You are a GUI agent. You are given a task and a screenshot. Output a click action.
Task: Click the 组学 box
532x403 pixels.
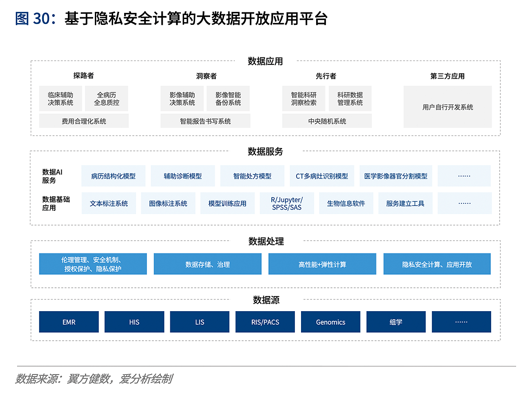click(396, 322)
